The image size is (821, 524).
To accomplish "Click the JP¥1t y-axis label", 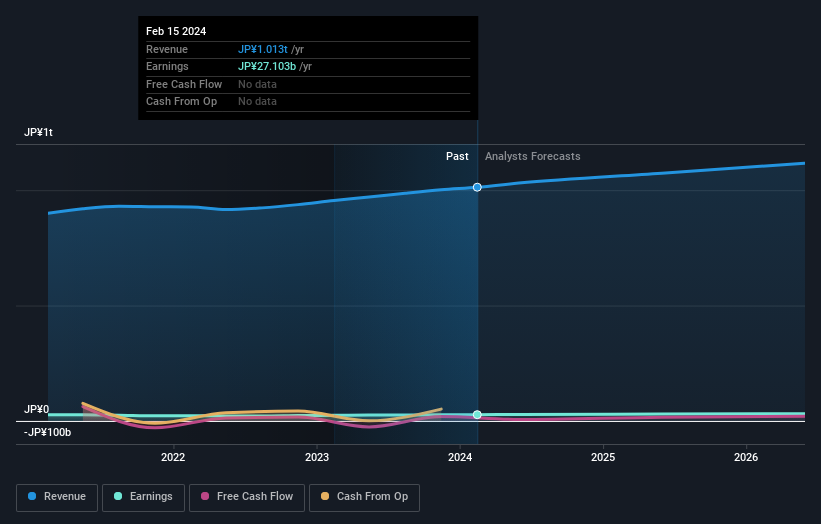I will pyautogui.click(x=38, y=132).
